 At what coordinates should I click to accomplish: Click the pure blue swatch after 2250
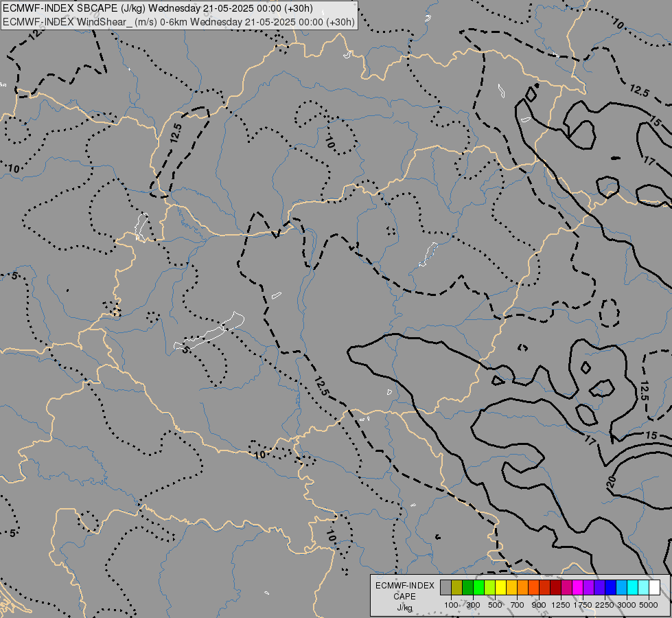click(x=610, y=587)
